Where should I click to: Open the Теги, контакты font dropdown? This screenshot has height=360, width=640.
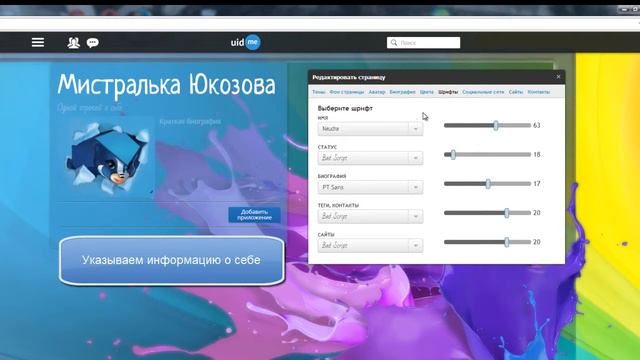pyautogui.click(x=370, y=216)
